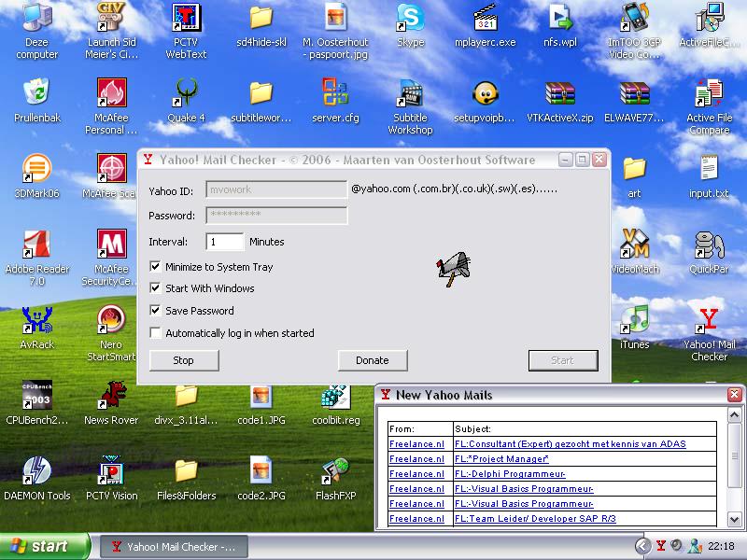
Task: Open the volume control in the tray
Action: tap(676, 545)
